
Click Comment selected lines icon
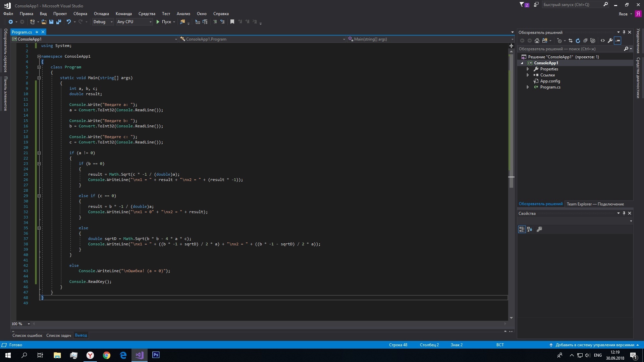click(x=215, y=22)
